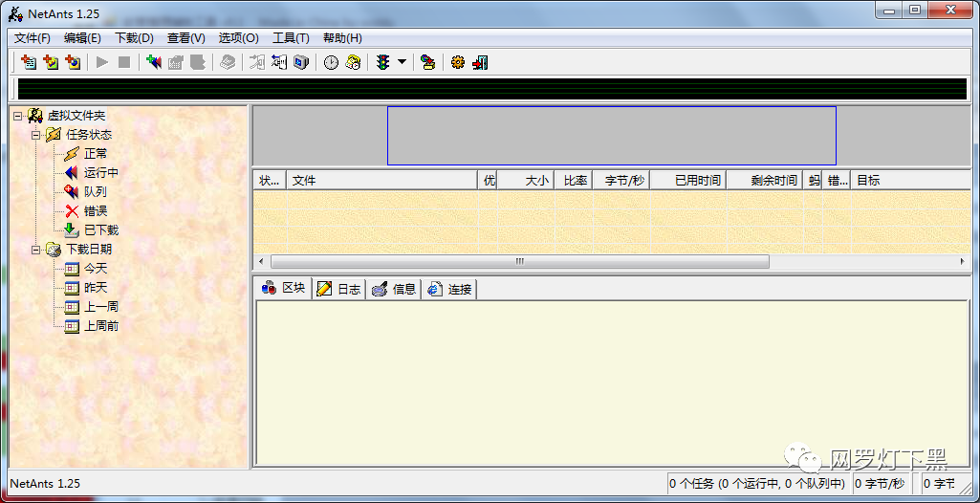Open options via the orange gear icon
This screenshot has height=503, width=980.
pyautogui.click(x=458, y=62)
